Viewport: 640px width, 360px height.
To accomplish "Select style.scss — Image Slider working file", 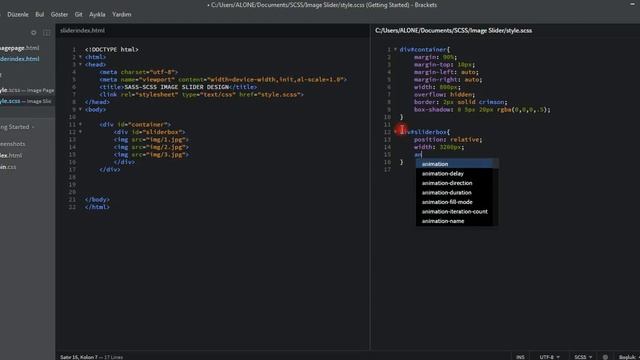I will click(x=26, y=101).
